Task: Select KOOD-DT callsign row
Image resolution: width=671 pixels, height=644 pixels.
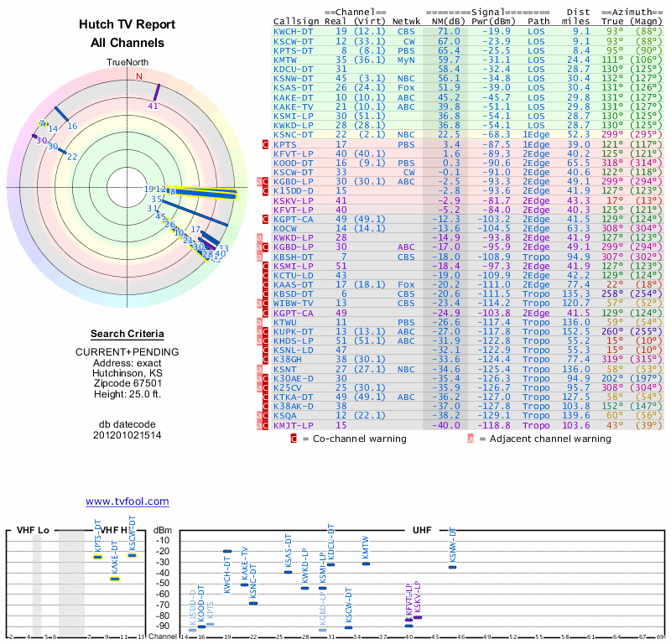Action: (293, 163)
